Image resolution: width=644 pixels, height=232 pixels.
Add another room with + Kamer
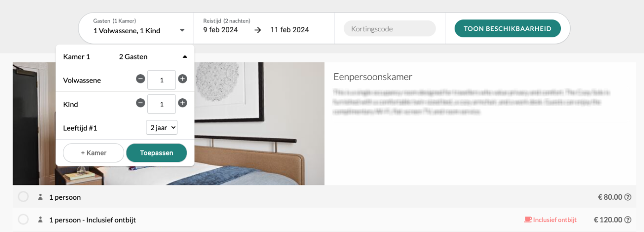click(x=93, y=153)
